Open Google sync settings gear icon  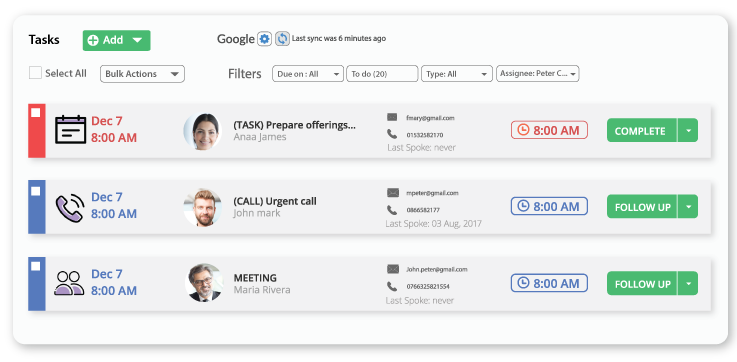point(265,39)
